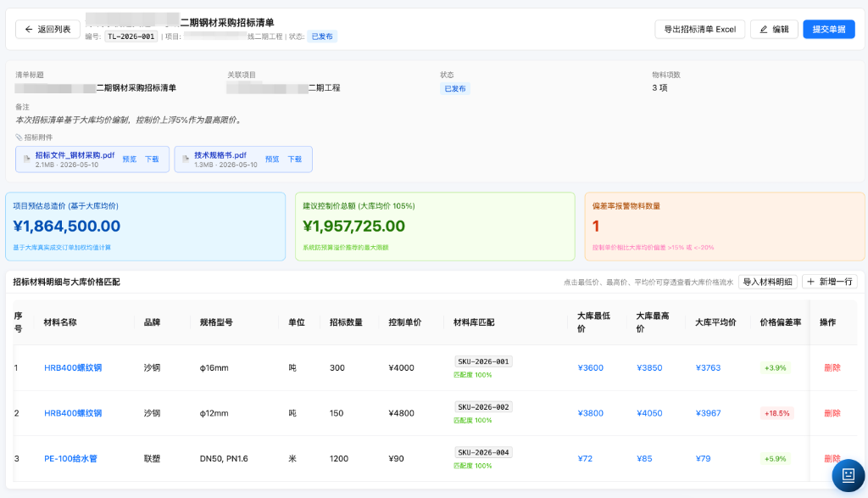Open the 技术规格书.pdf file name
This screenshot has width=868, height=498.
[x=220, y=155]
